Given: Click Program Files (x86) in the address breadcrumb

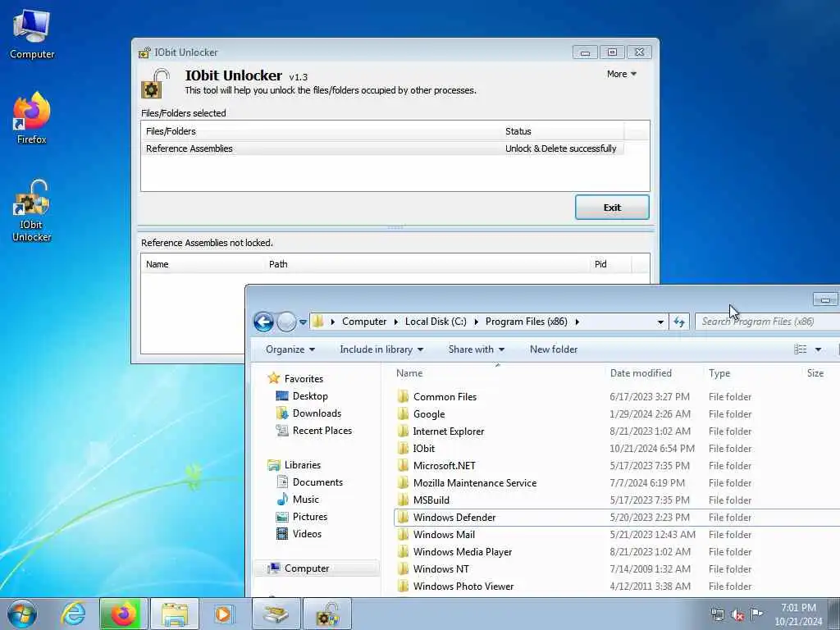Looking at the screenshot, I should 526,322.
